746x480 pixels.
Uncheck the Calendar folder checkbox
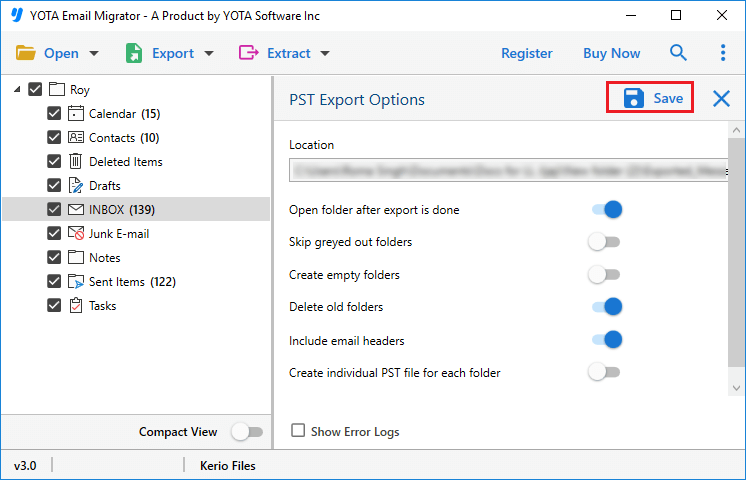(54, 114)
